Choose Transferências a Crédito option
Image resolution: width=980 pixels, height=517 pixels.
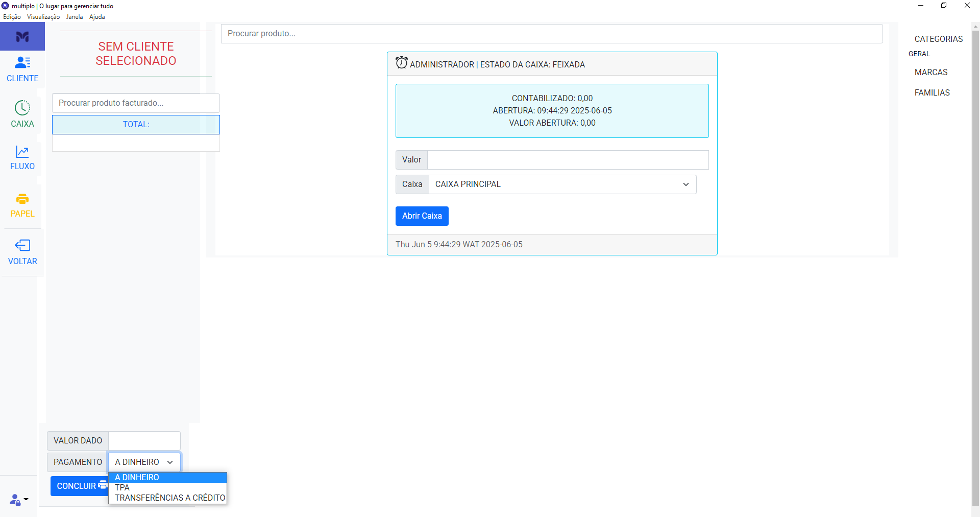(169, 498)
